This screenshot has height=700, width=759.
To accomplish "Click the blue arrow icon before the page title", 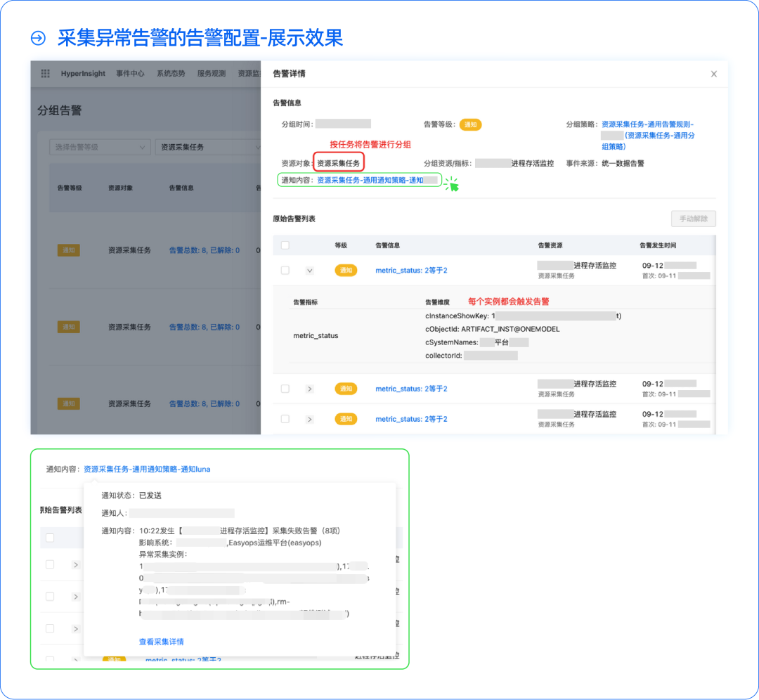I will 36,38.
